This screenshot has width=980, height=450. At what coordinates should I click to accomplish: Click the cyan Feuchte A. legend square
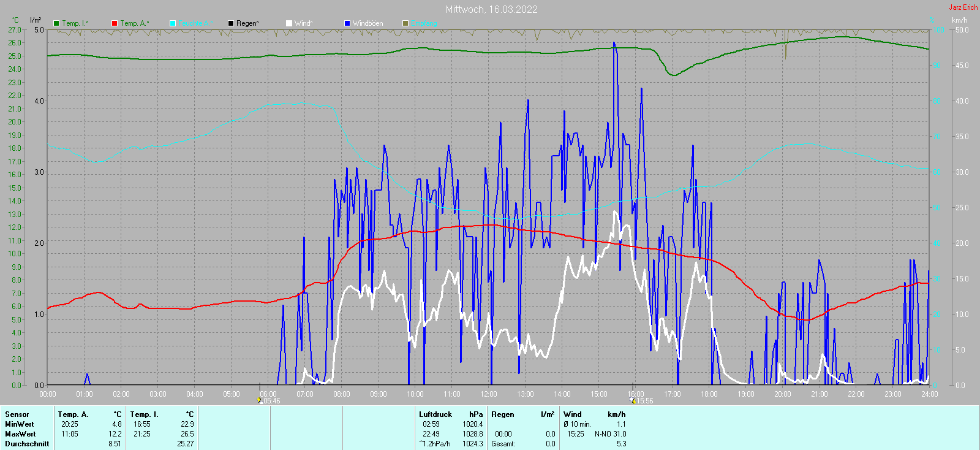click(173, 23)
